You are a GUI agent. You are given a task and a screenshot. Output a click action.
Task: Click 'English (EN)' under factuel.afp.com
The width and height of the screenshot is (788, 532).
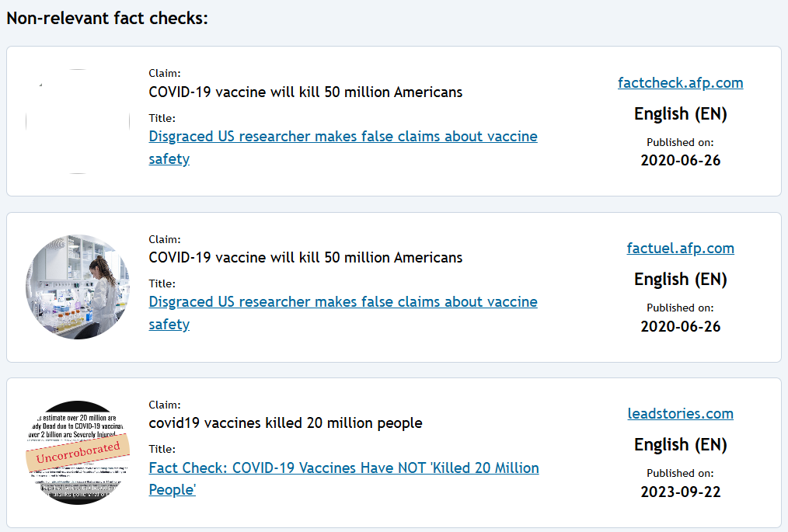680,280
